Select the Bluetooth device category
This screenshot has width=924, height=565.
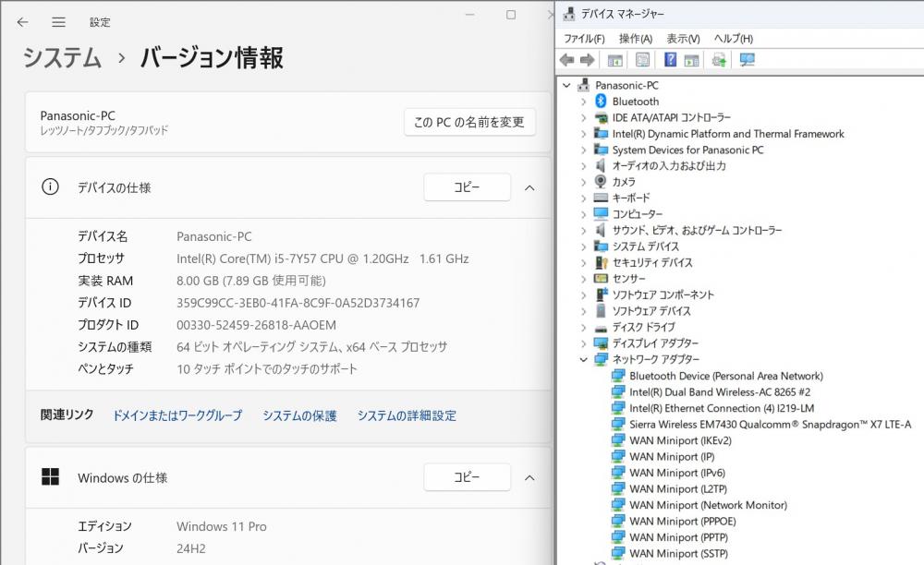(x=636, y=102)
